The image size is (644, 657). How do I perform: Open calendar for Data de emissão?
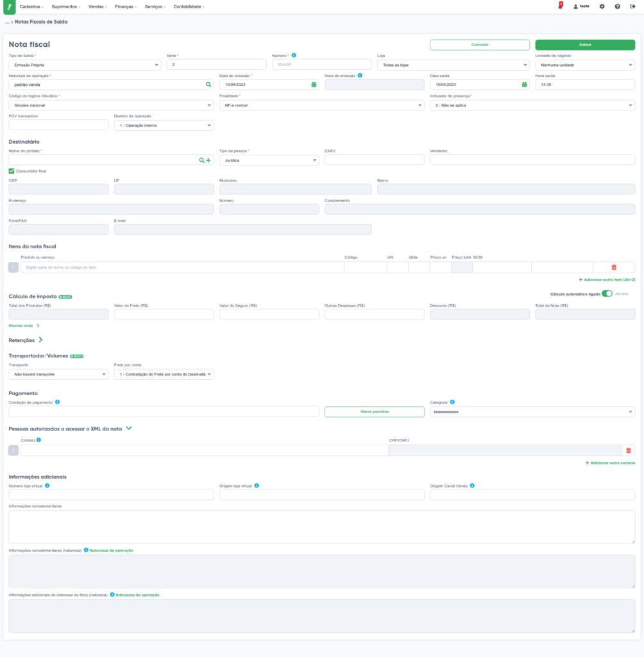[x=314, y=84]
